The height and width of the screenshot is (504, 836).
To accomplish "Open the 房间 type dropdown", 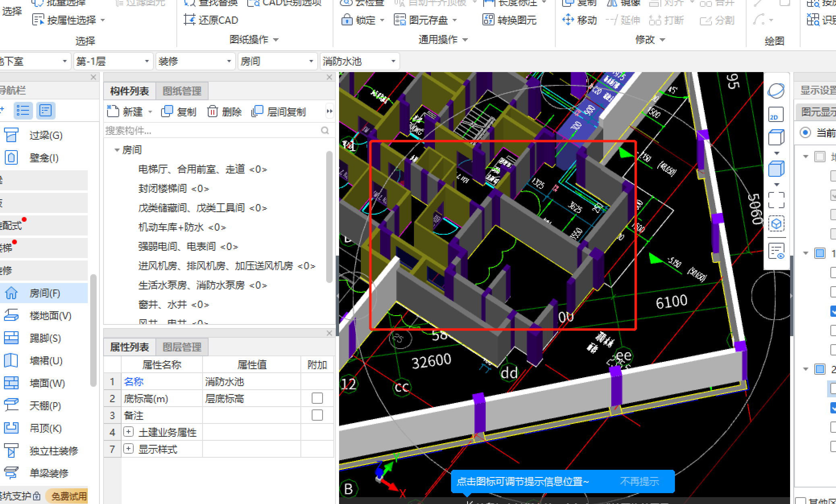I will pos(277,61).
